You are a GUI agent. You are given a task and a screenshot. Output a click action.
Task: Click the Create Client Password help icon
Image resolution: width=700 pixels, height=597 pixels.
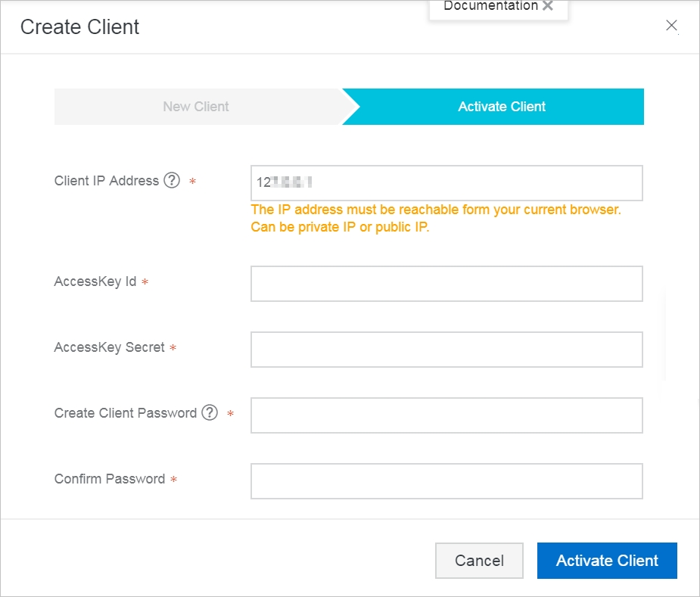(210, 412)
